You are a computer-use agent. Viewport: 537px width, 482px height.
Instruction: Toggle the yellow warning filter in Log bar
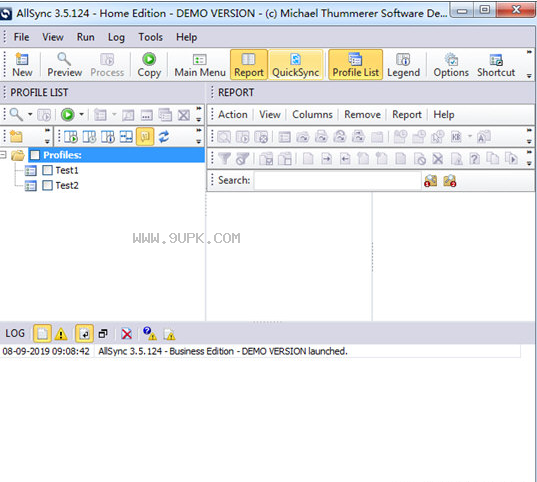[61, 334]
